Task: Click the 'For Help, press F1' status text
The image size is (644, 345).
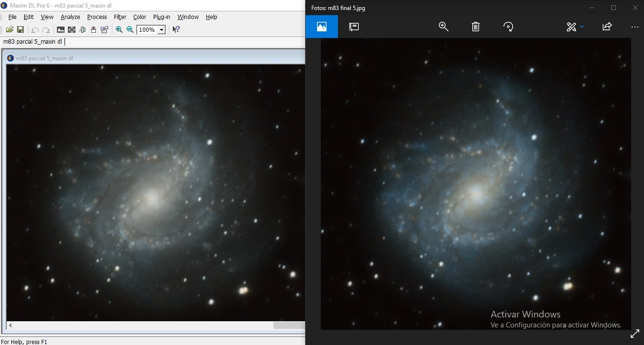Action: pos(24,342)
